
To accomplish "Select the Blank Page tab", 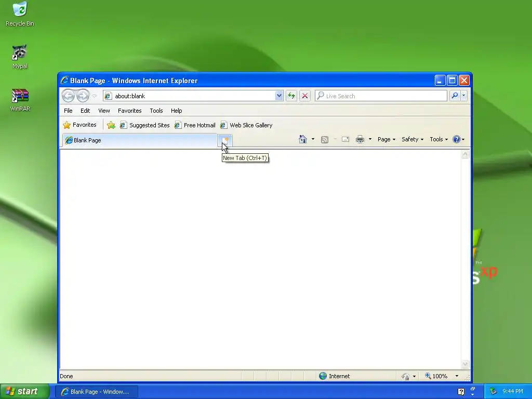I will [x=139, y=140].
